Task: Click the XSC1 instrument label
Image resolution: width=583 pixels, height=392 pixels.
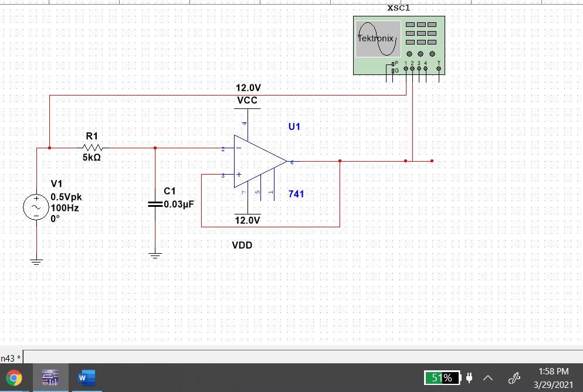Action: 399,8
